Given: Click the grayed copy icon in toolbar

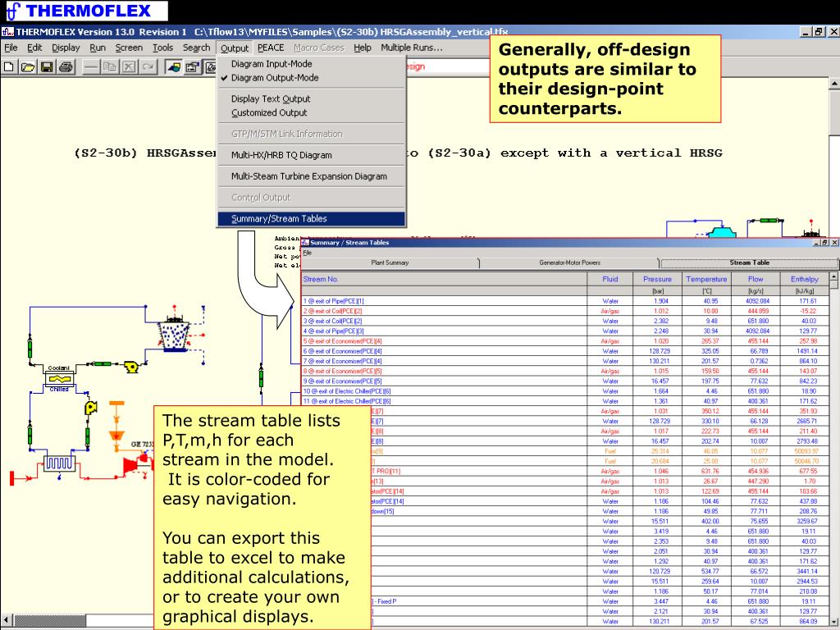Looking at the screenshot, I should 110,67.
